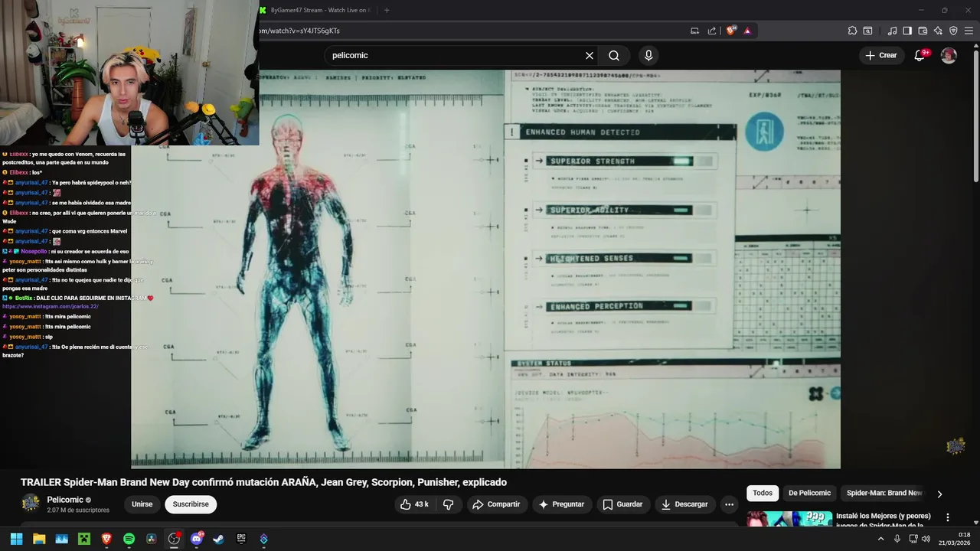This screenshot has height=551, width=980.
Task: Click the Unirse join button
Action: tap(142, 504)
